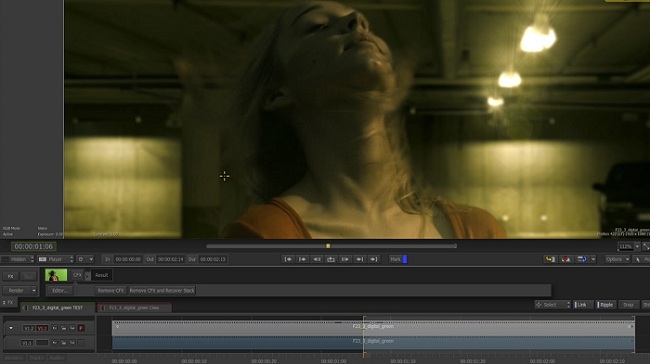The height and width of the screenshot is (364, 650).
Task: Click the 112% zoom value field
Action: (625, 246)
